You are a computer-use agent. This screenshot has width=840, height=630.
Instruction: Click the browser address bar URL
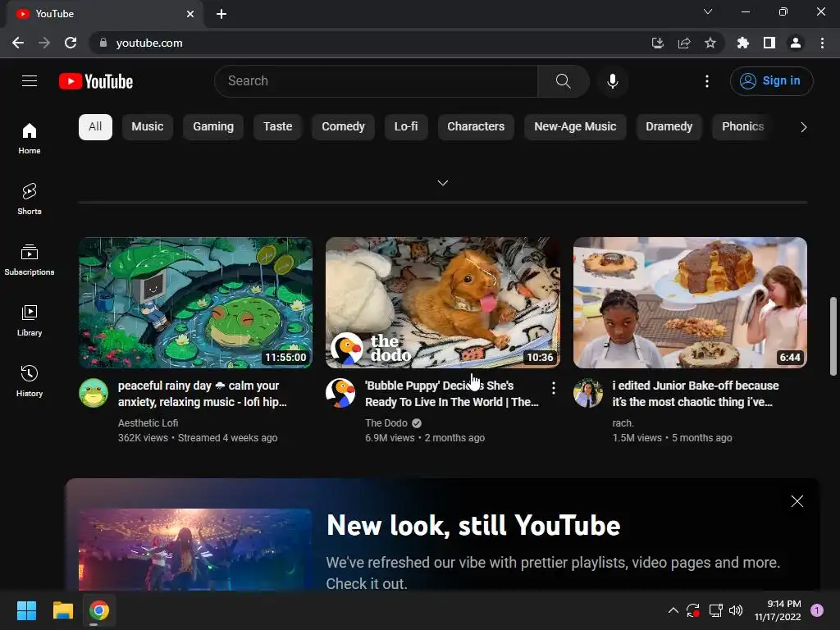point(149,43)
